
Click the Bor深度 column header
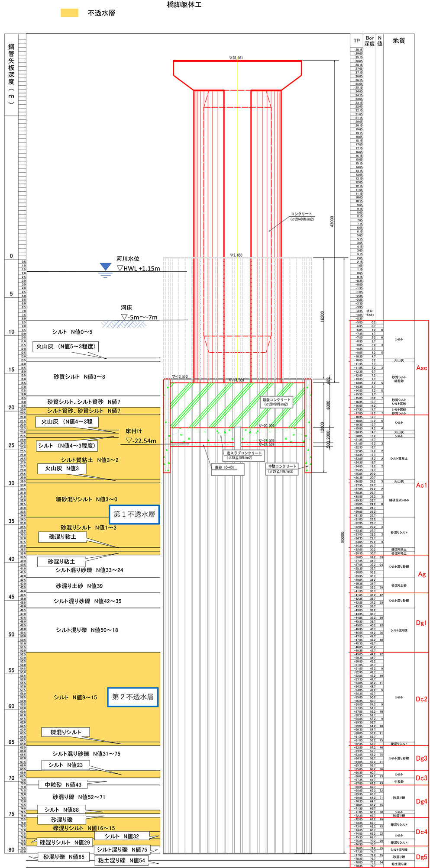click(369, 41)
